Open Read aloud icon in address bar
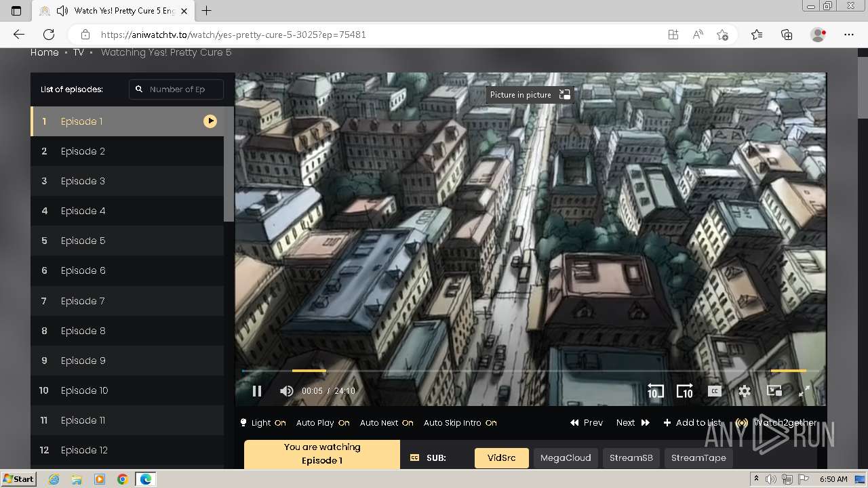This screenshot has width=868, height=488. [698, 35]
